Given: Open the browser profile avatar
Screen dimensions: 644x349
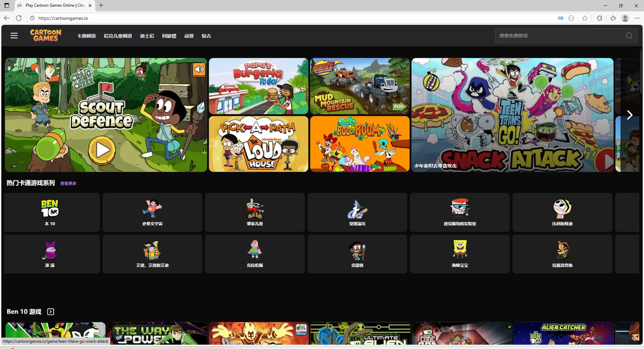Looking at the screenshot, I should click(x=625, y=18).
